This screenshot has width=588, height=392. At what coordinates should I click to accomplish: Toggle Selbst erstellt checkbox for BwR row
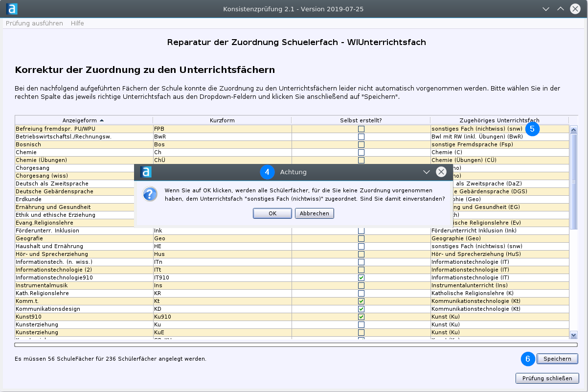[x=361, y=137]
